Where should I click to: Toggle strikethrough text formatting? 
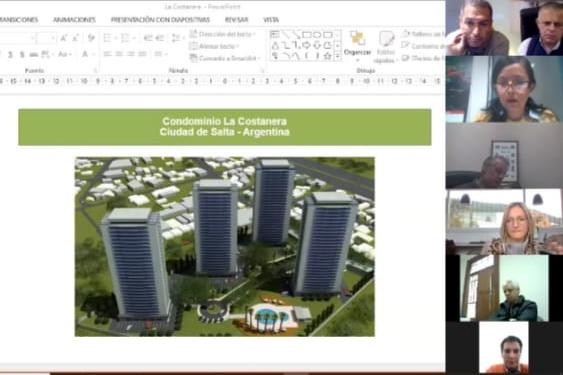point(33,55)
